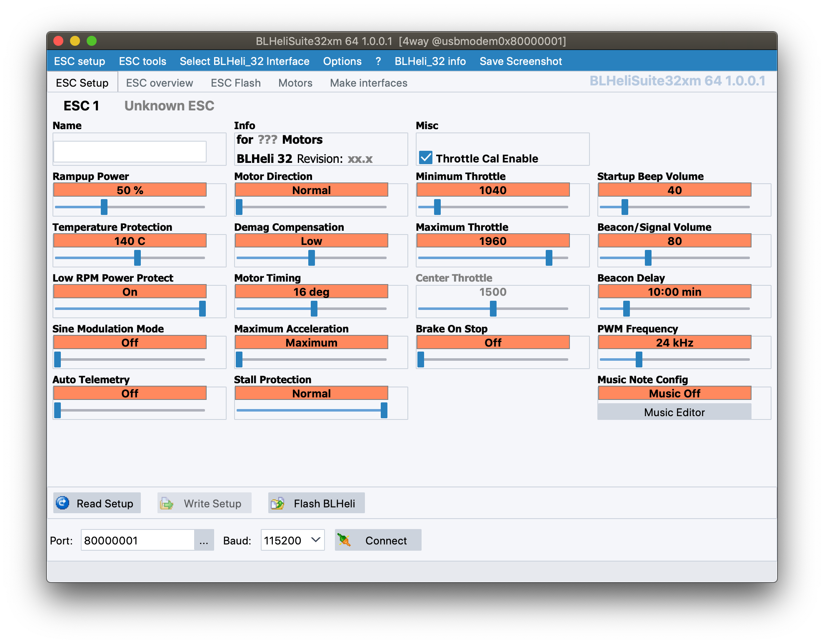Image resolution: width=824 pixels, height=644 pixels.
Task: Click the Center Throttle slider handle
Action: [493, 308]
